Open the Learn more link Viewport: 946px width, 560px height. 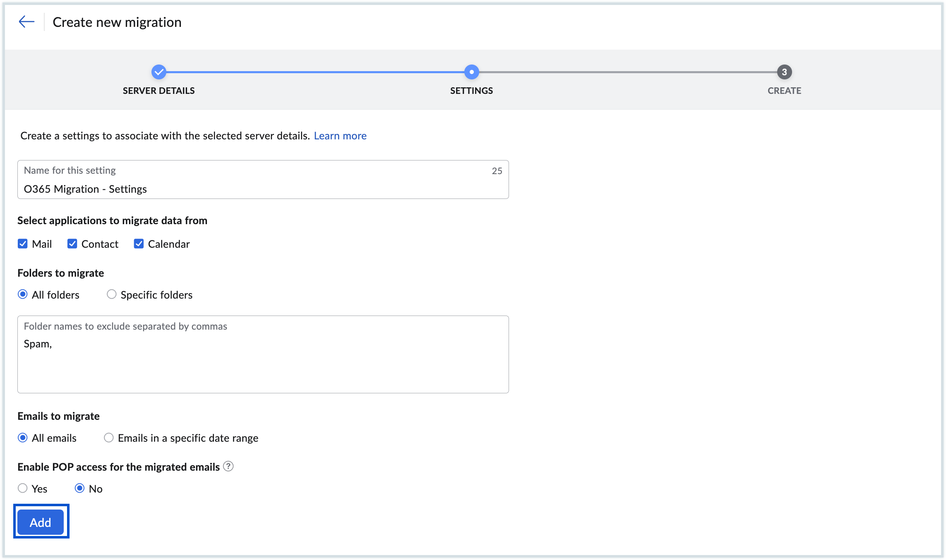340,136
